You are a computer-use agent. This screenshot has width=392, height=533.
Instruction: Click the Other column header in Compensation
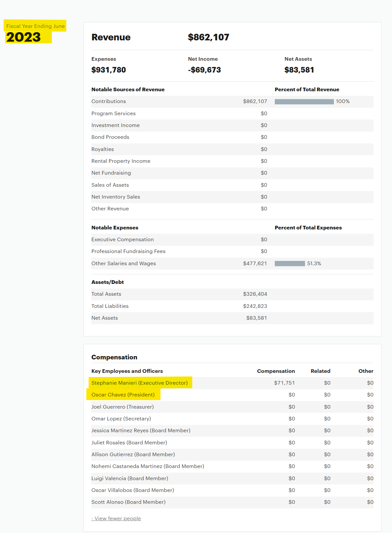[366, 371]
